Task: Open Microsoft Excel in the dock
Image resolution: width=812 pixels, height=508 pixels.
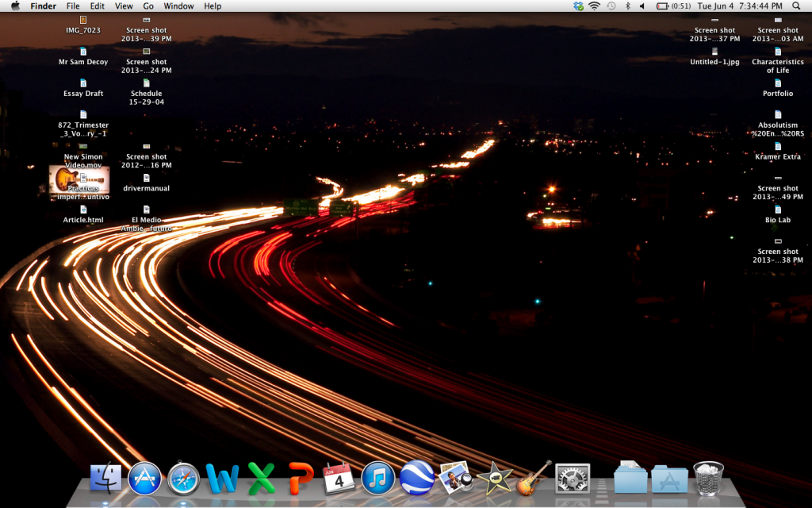Action: point(262,479)
